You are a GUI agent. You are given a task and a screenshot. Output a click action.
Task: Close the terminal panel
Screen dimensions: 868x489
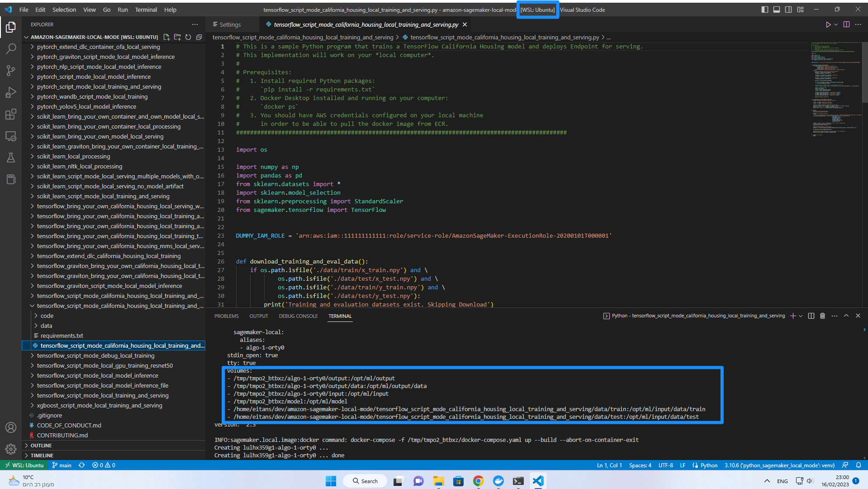point(858,316)
